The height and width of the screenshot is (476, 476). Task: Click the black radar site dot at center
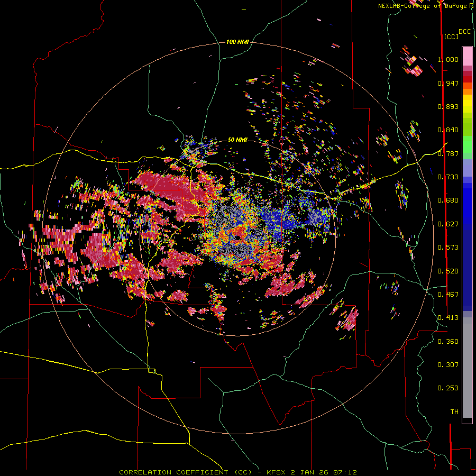(x=237, y=237)
